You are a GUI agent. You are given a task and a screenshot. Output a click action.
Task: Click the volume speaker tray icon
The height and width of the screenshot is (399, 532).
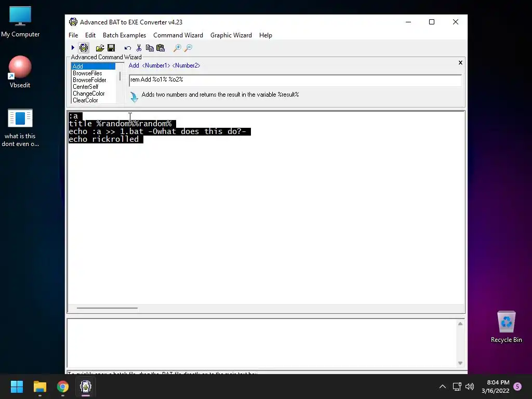pos(470,387)
